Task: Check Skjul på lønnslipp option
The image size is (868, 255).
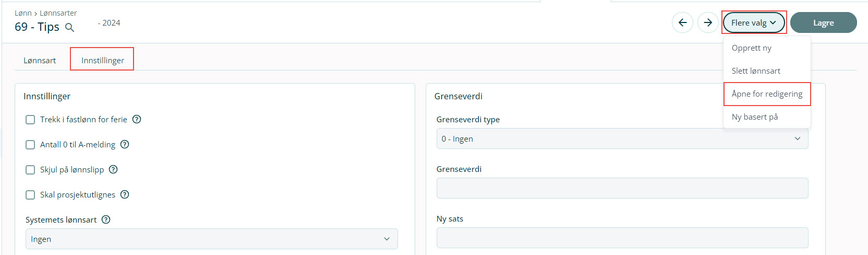Action: point(30,170)
